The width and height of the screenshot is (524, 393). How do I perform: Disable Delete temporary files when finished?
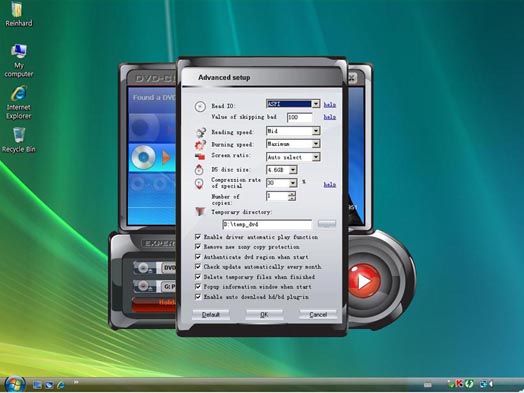coord(198,277)
